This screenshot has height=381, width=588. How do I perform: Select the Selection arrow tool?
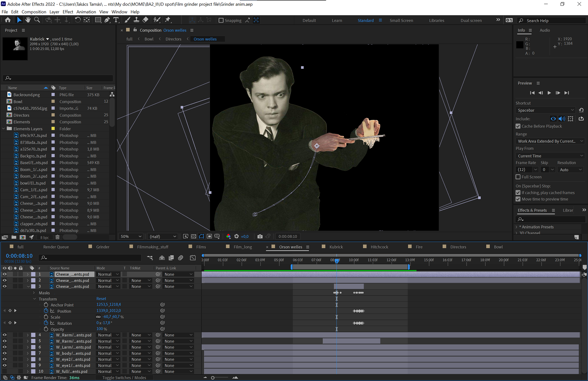pyautogui.click(x=19, y=20)
